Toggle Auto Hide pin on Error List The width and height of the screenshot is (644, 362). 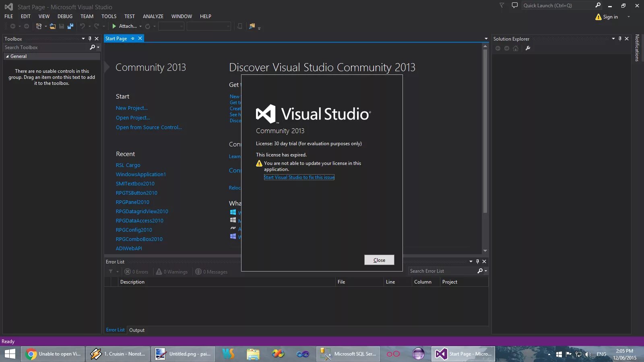(477, 261)
